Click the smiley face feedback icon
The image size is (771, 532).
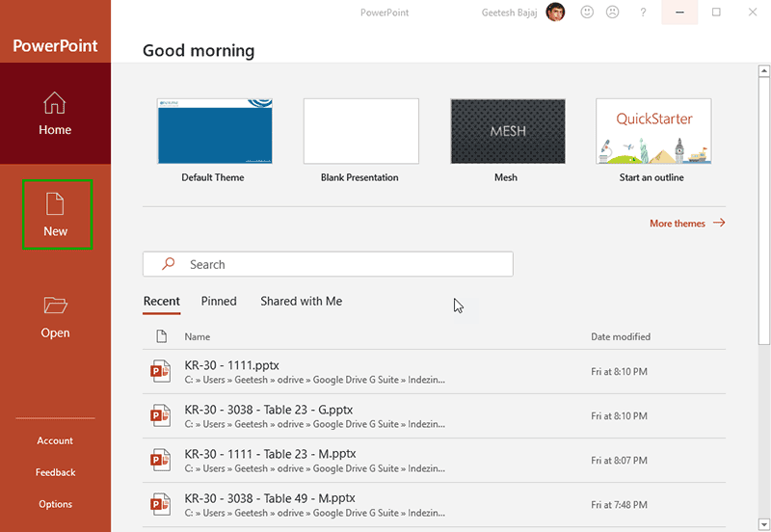[587, 13]
